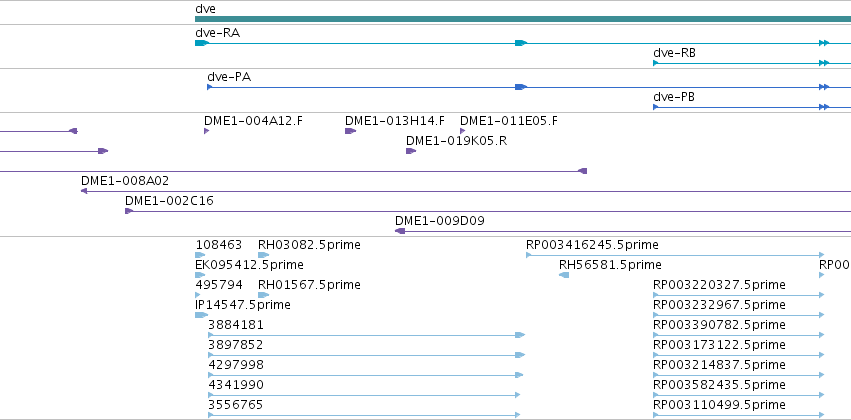Click the RH56581.5prime arrow glyph
The height and width of the screenshot is (420, 851).
coord(564,275)
